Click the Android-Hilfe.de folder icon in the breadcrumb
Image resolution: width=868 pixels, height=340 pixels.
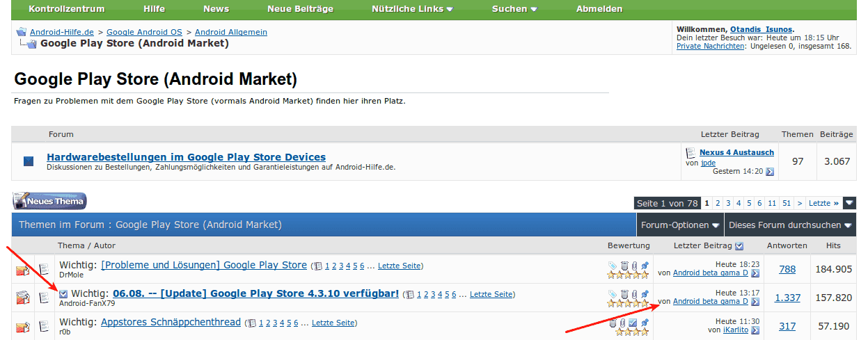(21, 32)
